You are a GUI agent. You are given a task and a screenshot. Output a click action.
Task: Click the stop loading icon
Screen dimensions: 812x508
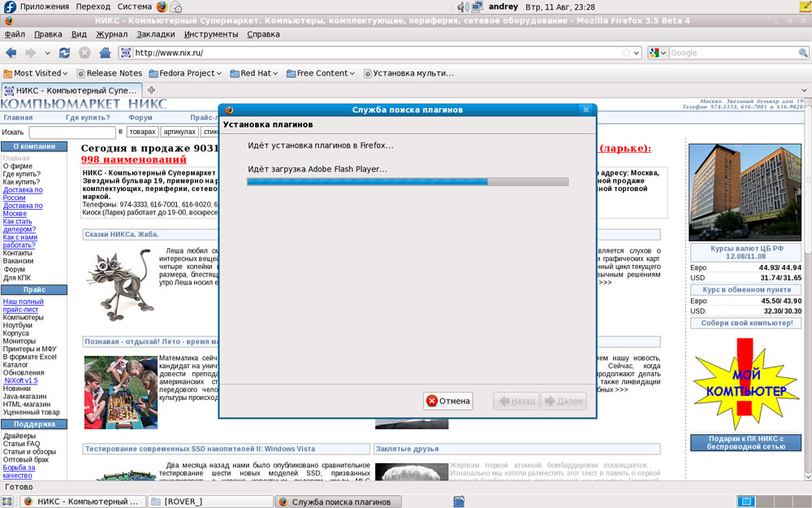[x=84, y=53]
